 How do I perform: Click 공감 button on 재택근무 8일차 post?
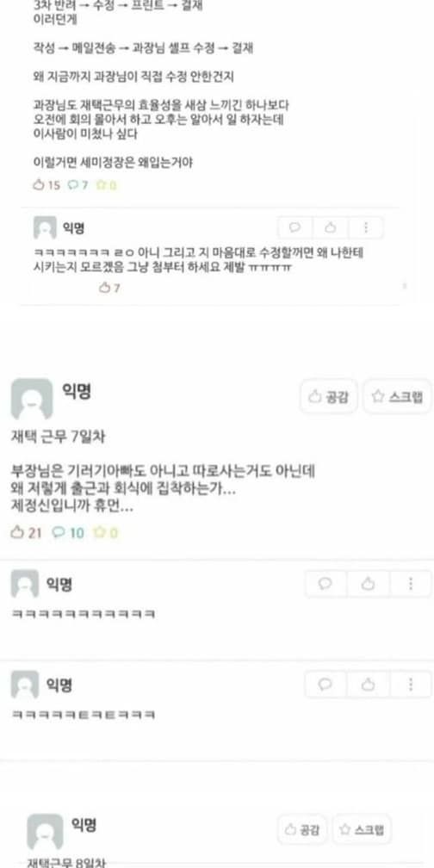[301, 829]
